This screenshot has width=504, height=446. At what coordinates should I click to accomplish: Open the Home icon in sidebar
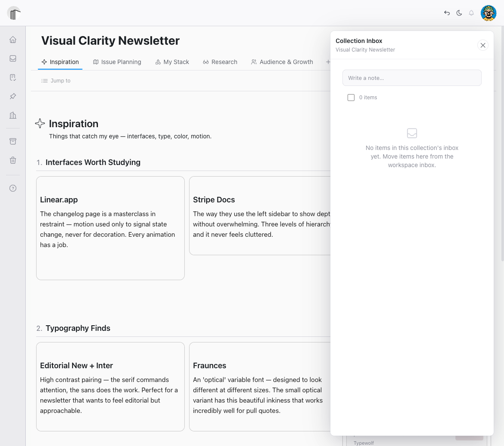click(13, 40)
